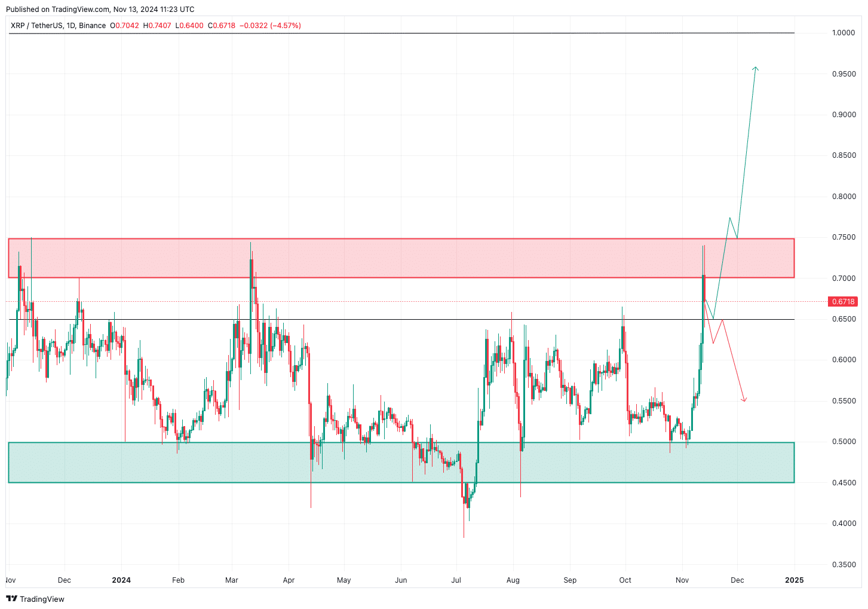Click the Jun time axis label
868x609 pixels.
point(401,580)
